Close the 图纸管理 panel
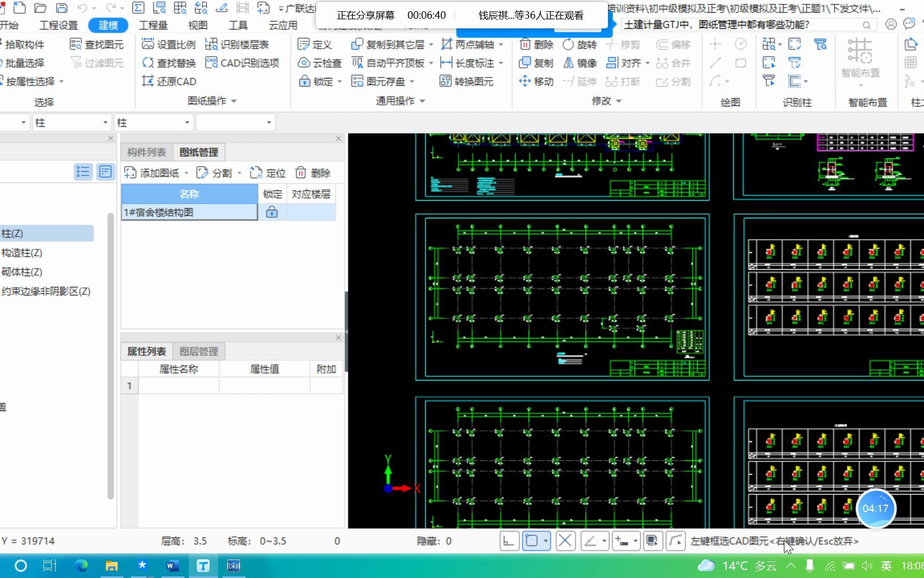 click(x=338, y=139)
